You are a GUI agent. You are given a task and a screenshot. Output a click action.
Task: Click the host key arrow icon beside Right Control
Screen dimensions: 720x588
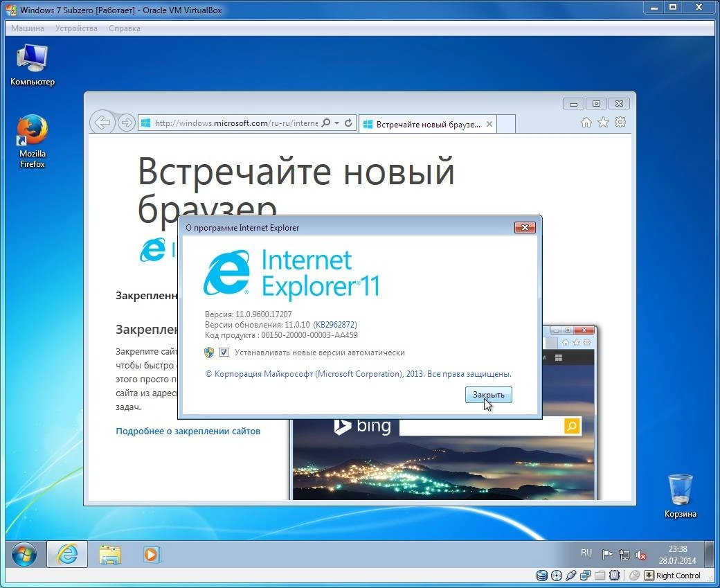click(649, 575)
